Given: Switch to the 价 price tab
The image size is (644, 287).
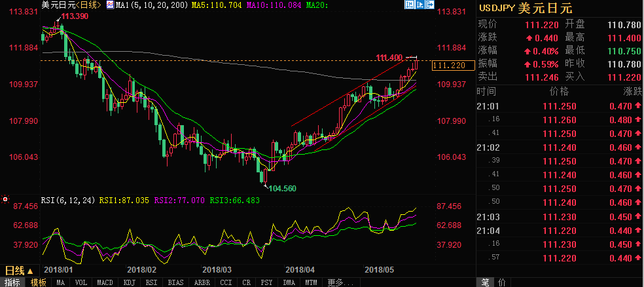Looking at the screenshot, I should pyautogui.click(x=502, y=282).
